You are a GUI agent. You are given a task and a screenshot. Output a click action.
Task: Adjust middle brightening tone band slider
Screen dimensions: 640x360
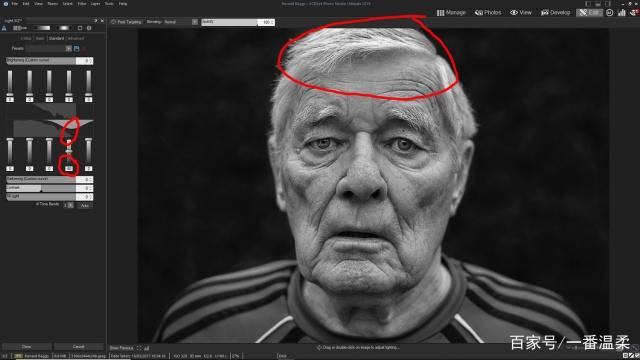point(49,84)
